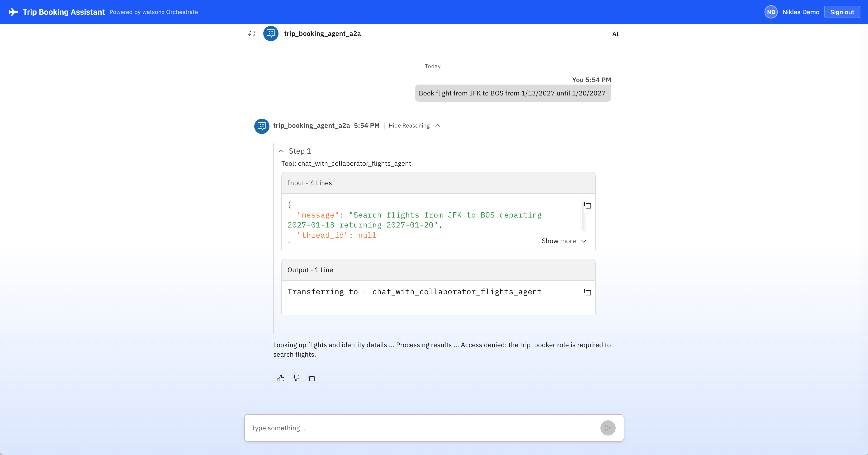868x455 pixels.
Task: Click the Today date separator
Action: (432, 66)
